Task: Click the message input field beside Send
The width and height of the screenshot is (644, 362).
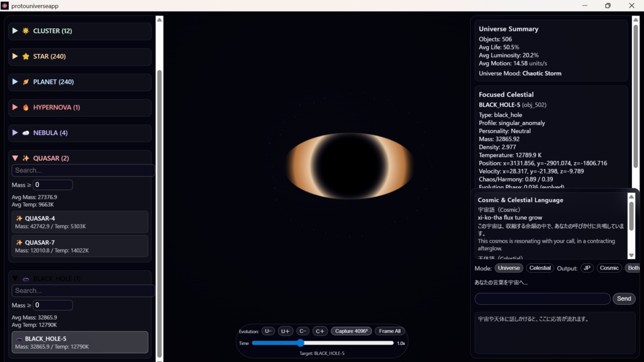Action: point(542,299)
